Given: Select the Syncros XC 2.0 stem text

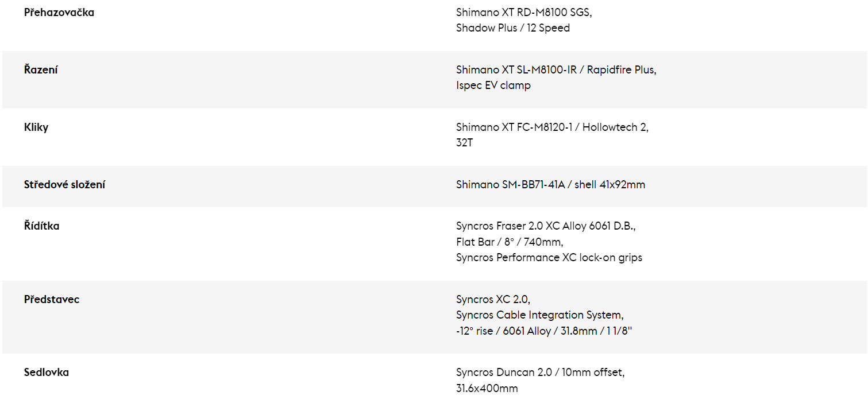Looking at the screenshot, I should click(493, 300).
